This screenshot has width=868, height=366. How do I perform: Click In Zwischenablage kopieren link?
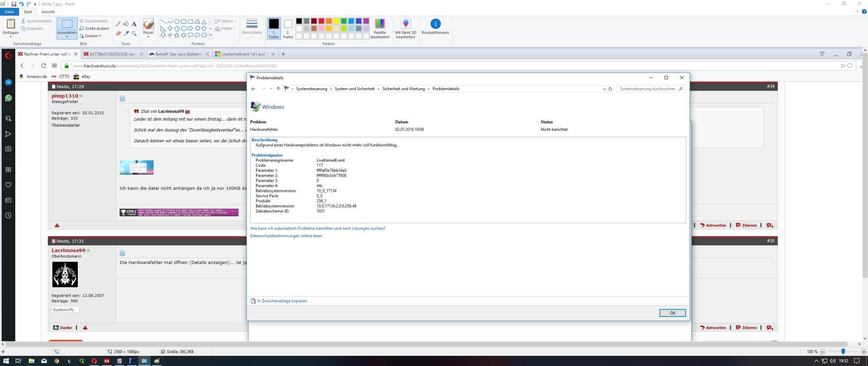pos(282,301)
